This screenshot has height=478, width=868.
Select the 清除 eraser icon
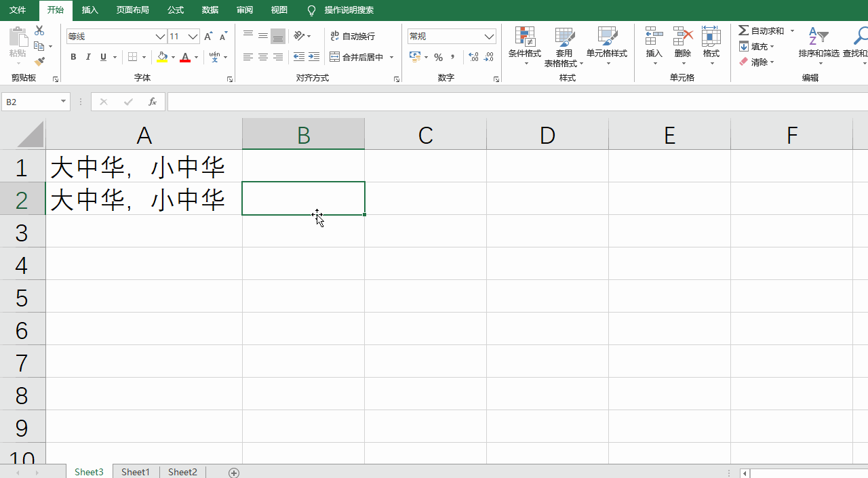(x=743, y=62)
